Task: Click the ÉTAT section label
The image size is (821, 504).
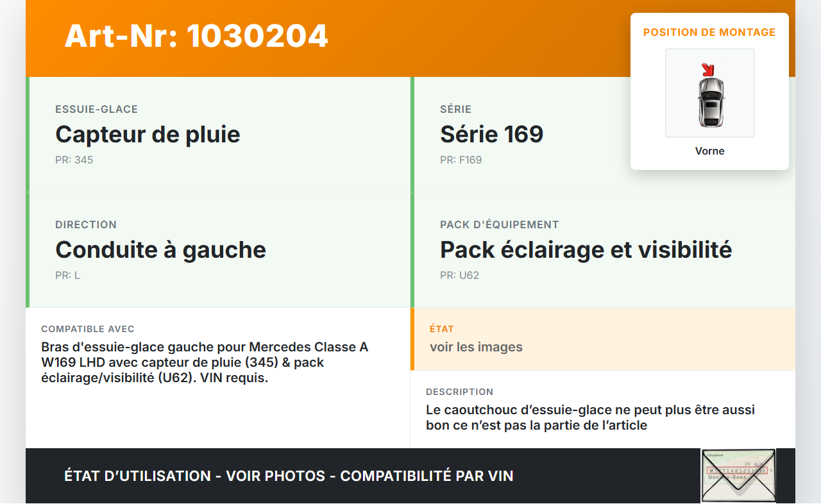Action: click(x=442, y=329)
